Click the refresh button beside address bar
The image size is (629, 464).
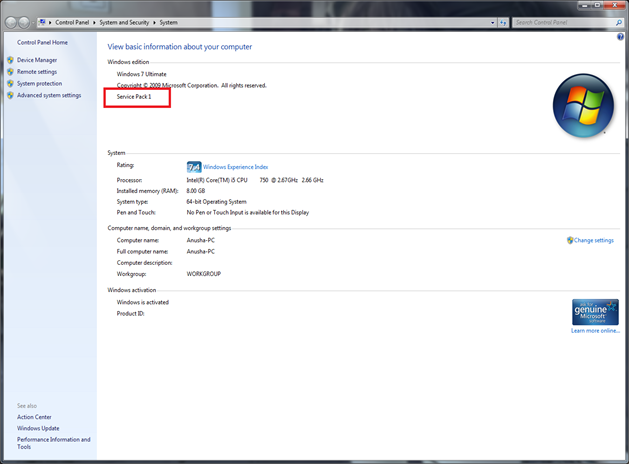tap(503, 23)
